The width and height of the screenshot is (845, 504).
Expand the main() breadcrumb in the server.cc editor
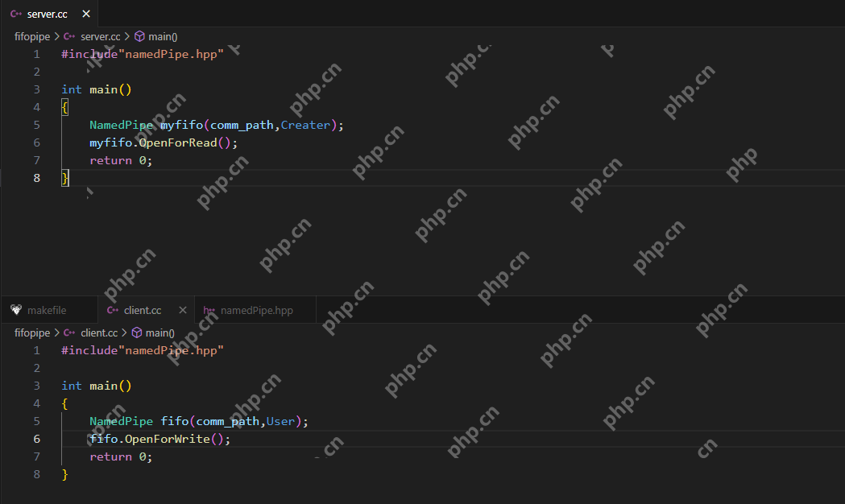click(164, 36)
